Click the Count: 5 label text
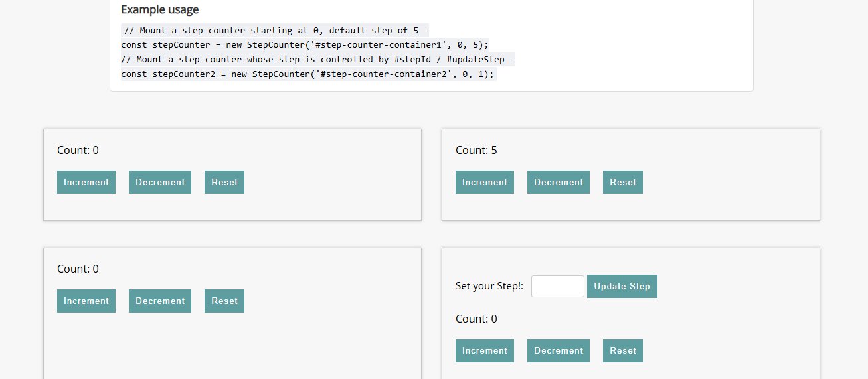Image resolution: width=868 pixels, height=379 pixels. click(x=476, y=151)
